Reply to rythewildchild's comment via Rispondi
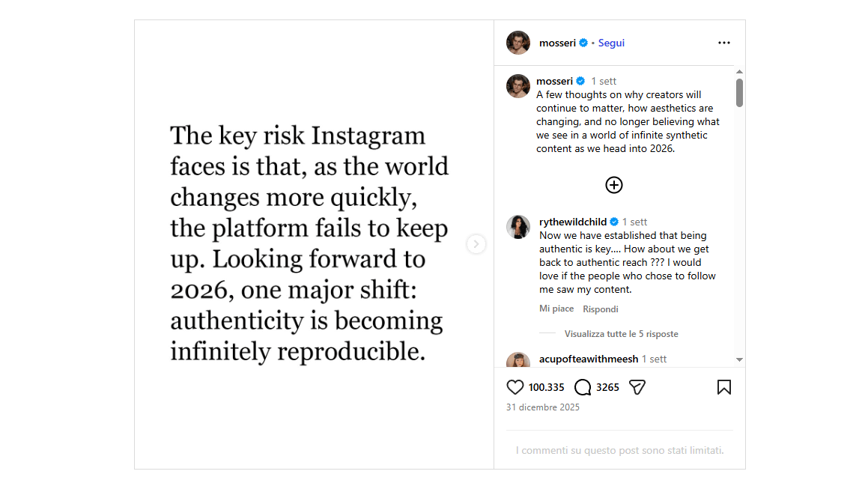 [x=601, y=309]
